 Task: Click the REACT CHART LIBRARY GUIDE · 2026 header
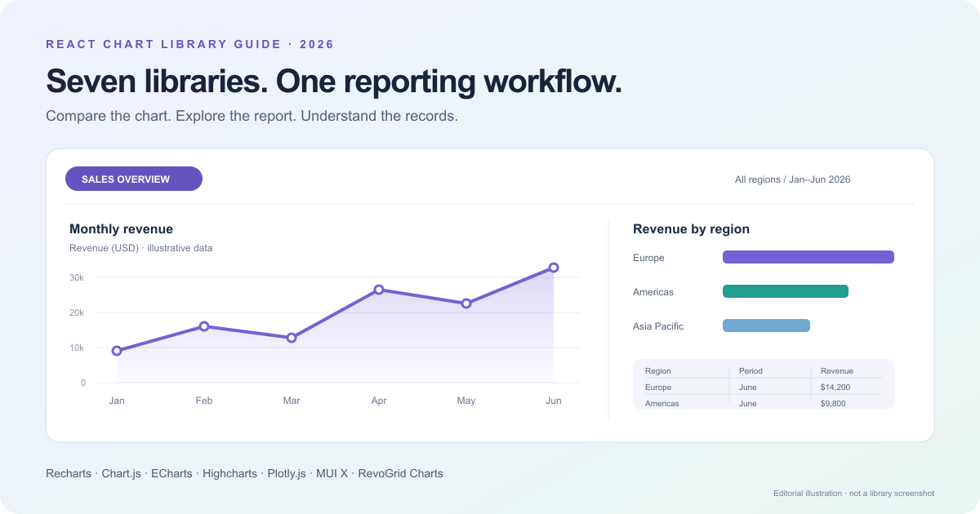(190, 44)
